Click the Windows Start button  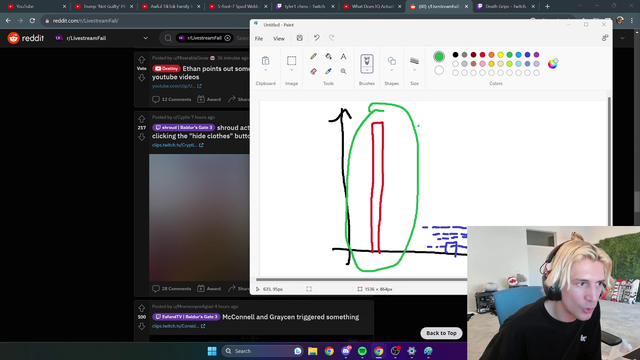coord(212,351)
